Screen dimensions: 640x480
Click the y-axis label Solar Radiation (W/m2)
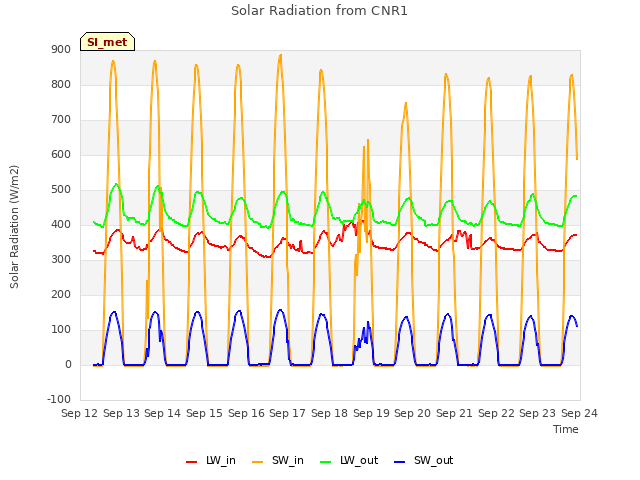pos(14,227)
